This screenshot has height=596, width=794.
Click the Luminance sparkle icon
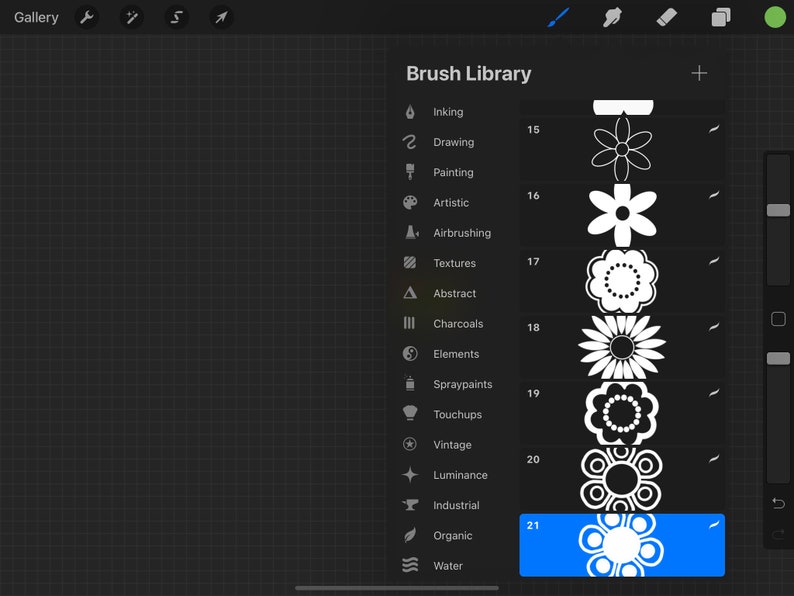coord(410,475)
